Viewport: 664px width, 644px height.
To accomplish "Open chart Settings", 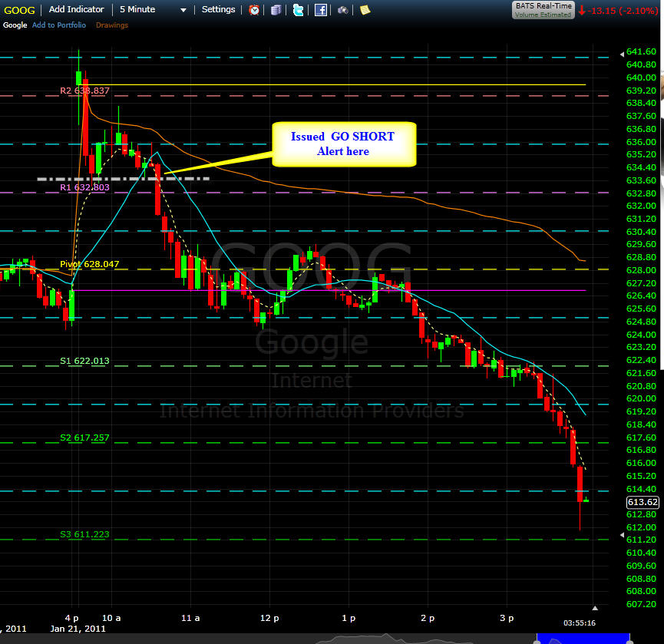I will pyautogui.click(x=218, y=9).
